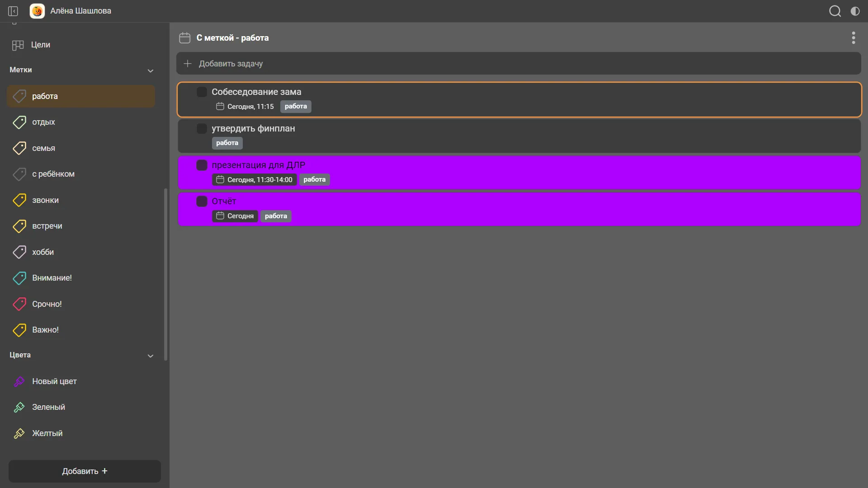Viewport: 868px width, 488px height.
Task: Collapse the Метки section chevron
Action: click(151, 70)
